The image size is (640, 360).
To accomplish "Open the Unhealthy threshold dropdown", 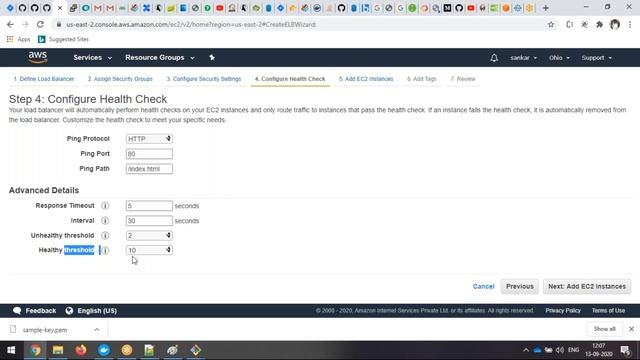I will (x=149, y=236).
